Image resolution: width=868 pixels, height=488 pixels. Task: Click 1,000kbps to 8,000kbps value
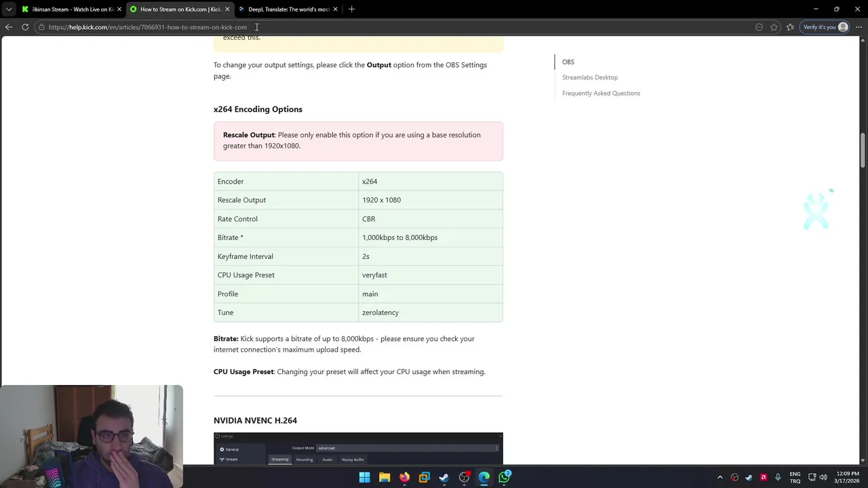(x=431, y=237)
